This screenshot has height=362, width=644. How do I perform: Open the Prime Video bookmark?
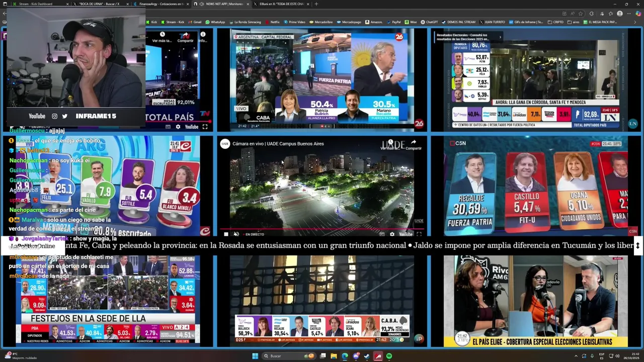294,22
